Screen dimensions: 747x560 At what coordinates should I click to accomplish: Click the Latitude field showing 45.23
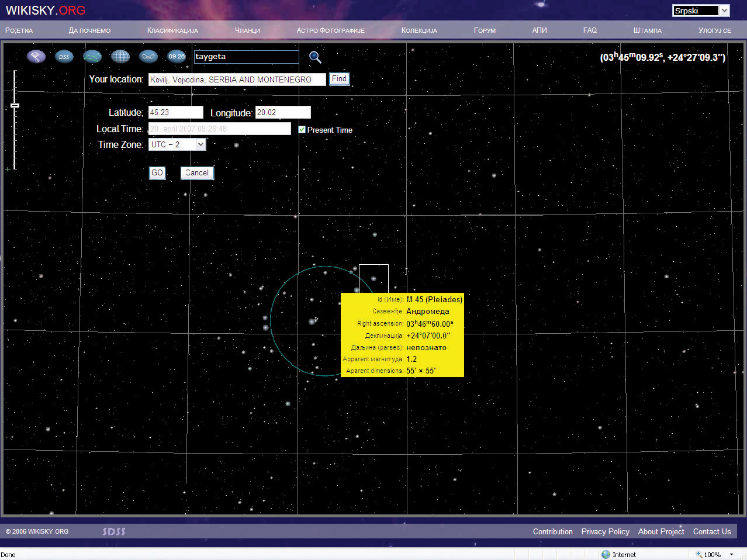pos(176,112)
